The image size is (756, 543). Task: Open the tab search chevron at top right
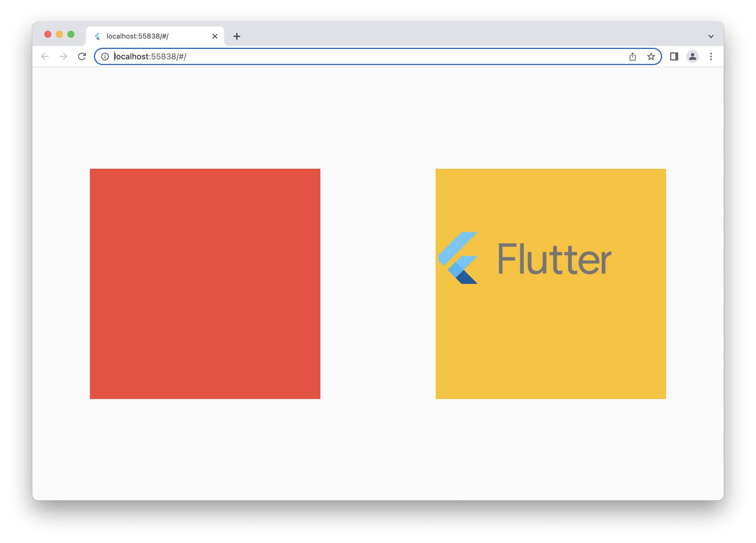(711, 36)
